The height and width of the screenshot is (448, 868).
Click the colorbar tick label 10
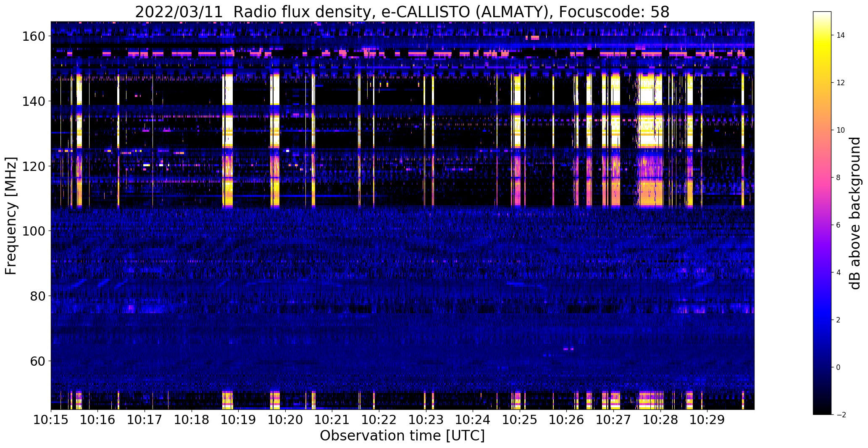tap(841, 130)
